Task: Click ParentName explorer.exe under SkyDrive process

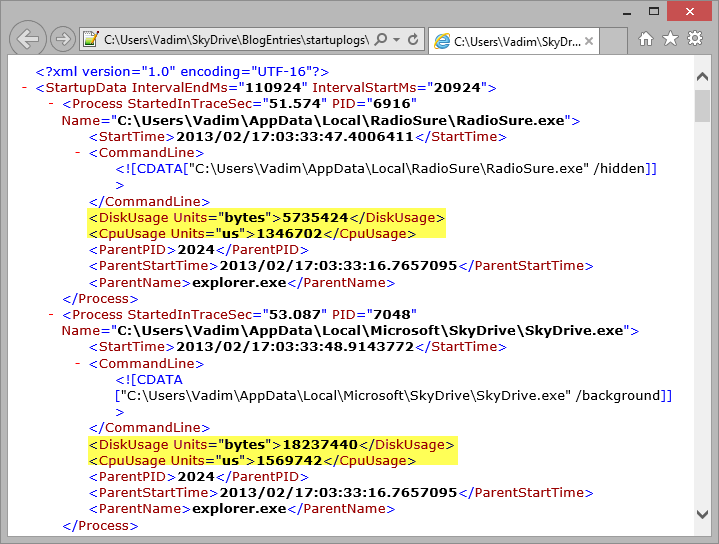Action: click(x=239, y=509)
